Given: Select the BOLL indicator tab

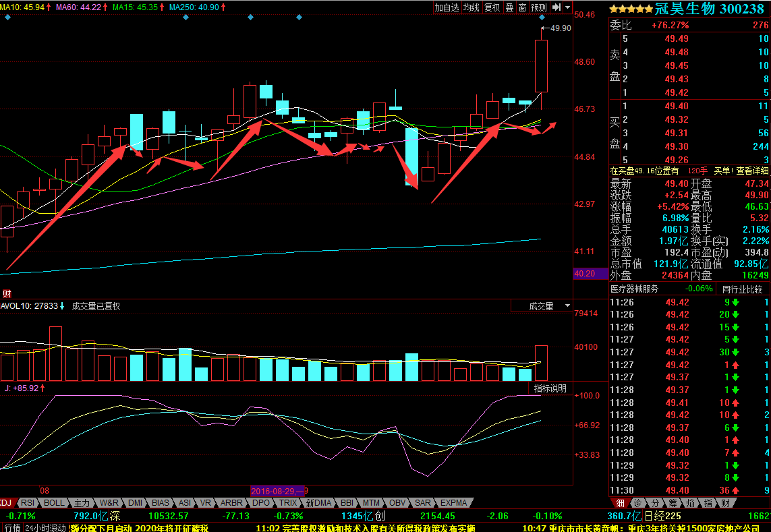Looking at the screenshot, I should point(53,502).
